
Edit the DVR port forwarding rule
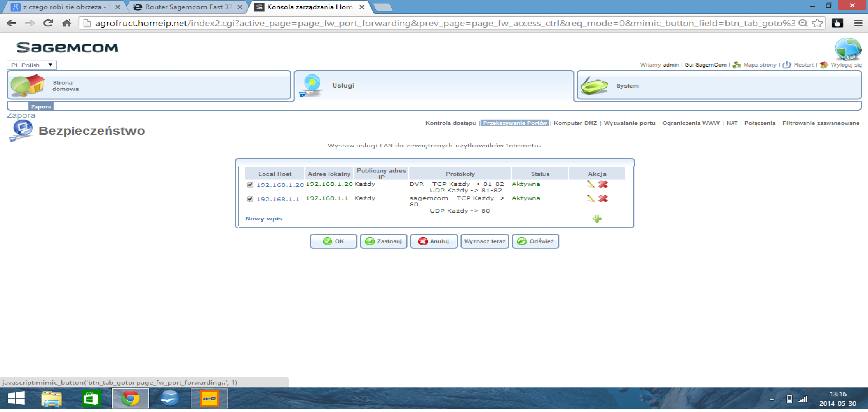(591, 184)
